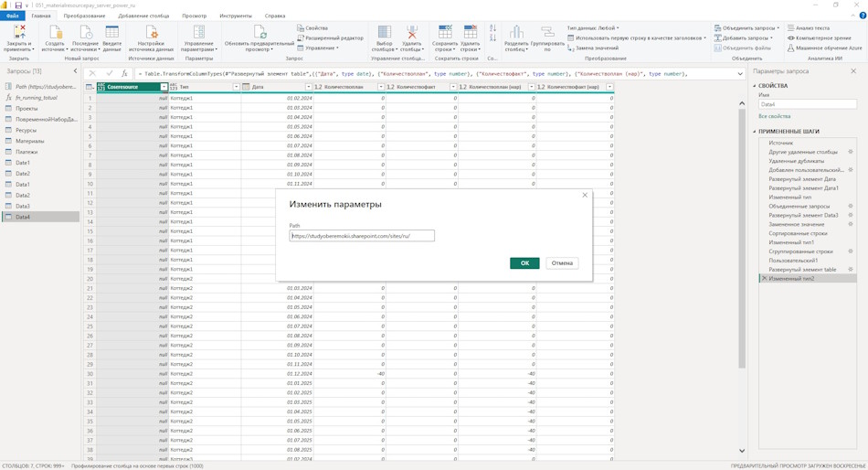868x470 pixels.
Task: Open the Объединить запросы dropdown
Action: [746, 27]
